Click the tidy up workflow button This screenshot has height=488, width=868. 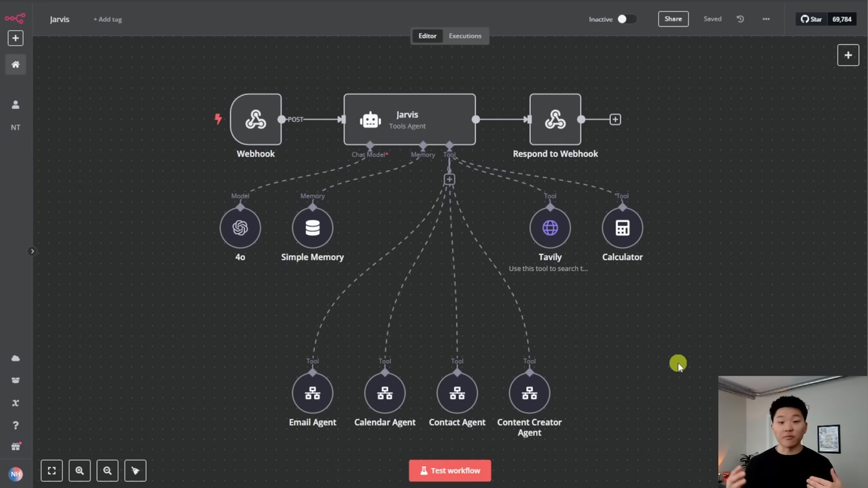[x=135, y=471]
